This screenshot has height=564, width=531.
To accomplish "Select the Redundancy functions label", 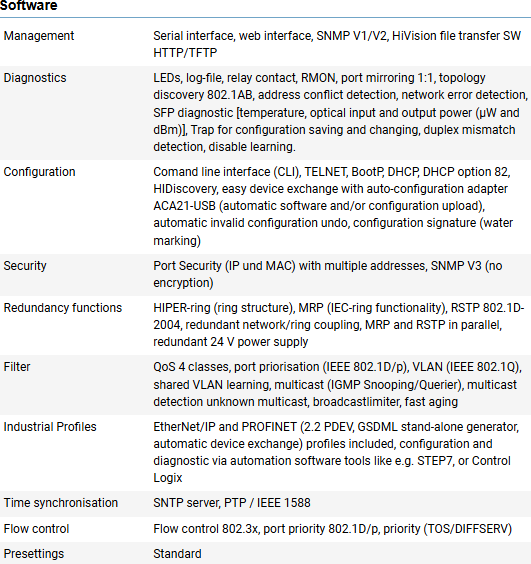I will pyautogui.click(x=63, y=308).
